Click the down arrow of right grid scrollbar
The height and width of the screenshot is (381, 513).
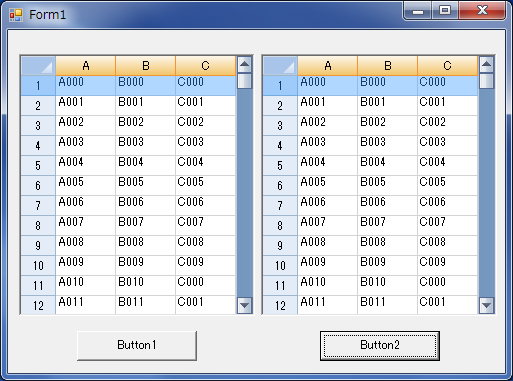point(487,305)
